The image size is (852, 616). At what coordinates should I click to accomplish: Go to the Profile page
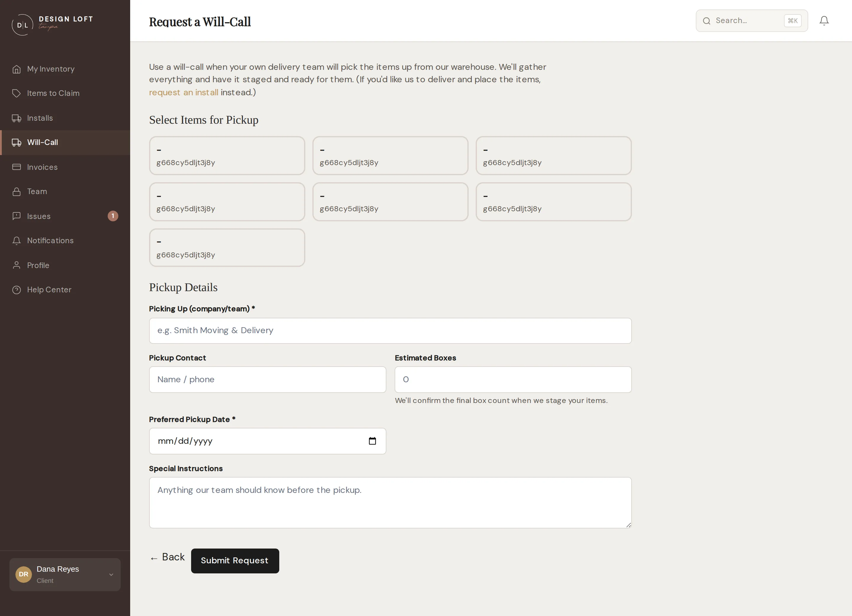[x=65, y=265]
